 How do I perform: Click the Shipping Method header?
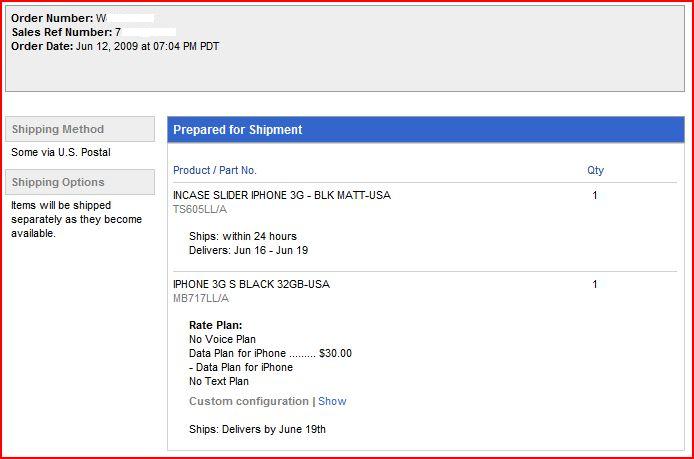(80, 129)
